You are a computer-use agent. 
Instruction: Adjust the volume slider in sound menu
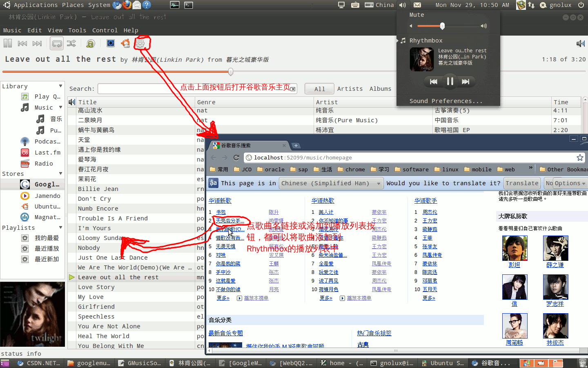tap(442, 26)
